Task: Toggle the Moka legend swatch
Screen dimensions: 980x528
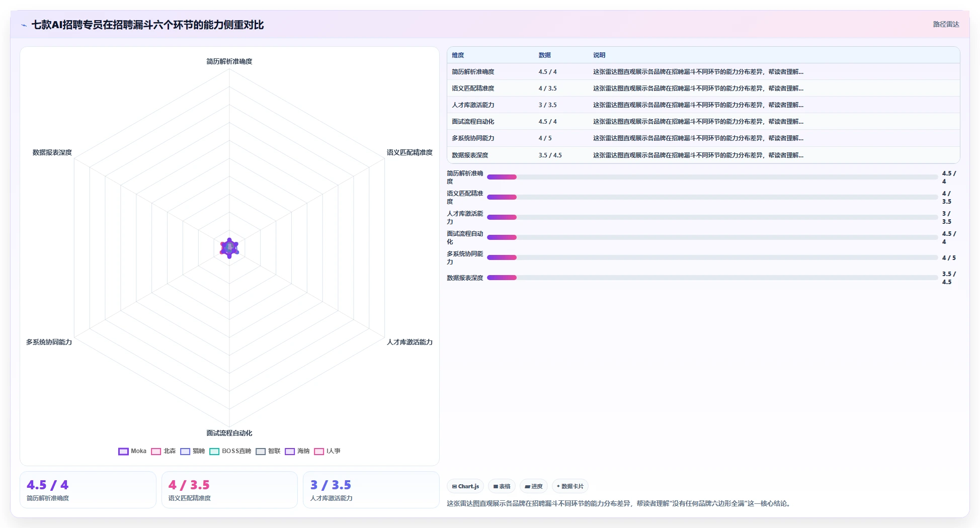Action: tap(123, 451)
